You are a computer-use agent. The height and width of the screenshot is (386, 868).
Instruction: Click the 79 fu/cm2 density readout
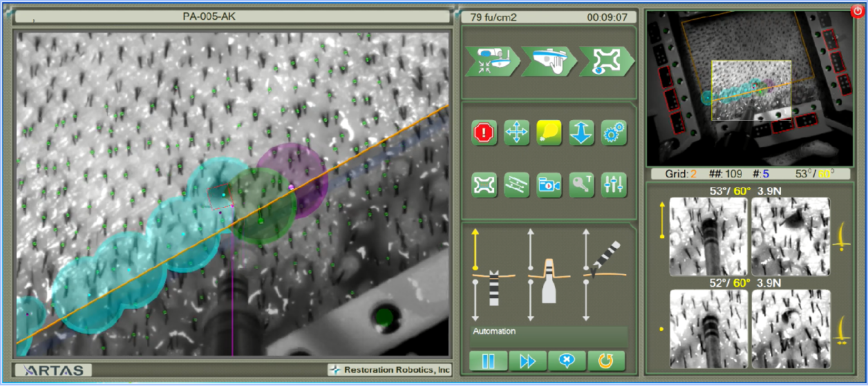(493, 17)
